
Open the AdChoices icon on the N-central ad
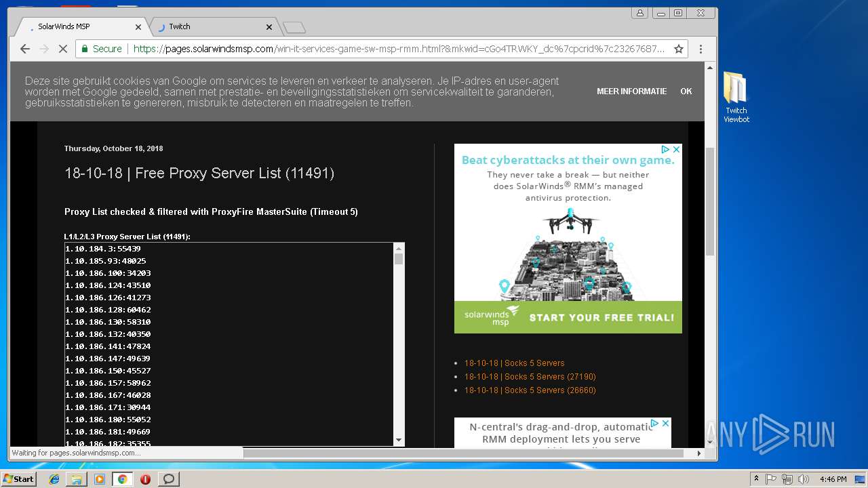click(654, 423)
